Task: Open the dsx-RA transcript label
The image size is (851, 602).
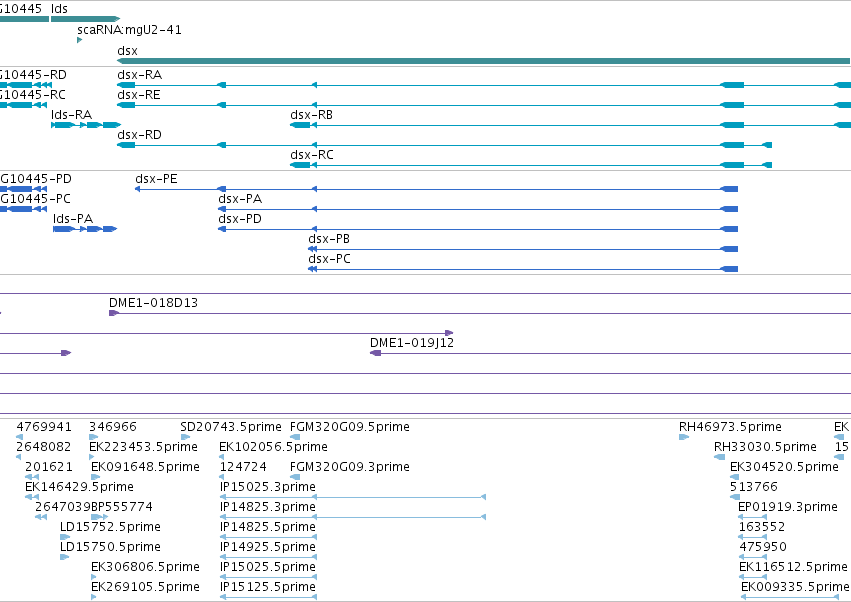Action: (x=139, y=74)
